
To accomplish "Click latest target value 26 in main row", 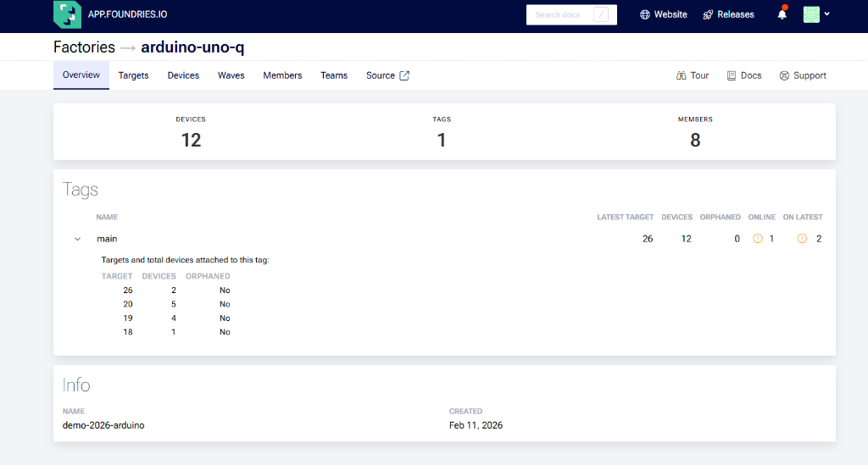I will coord(648,239).
